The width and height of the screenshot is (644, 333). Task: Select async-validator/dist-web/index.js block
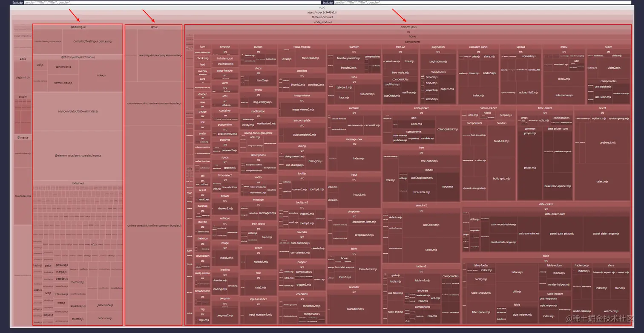[78, 111]
